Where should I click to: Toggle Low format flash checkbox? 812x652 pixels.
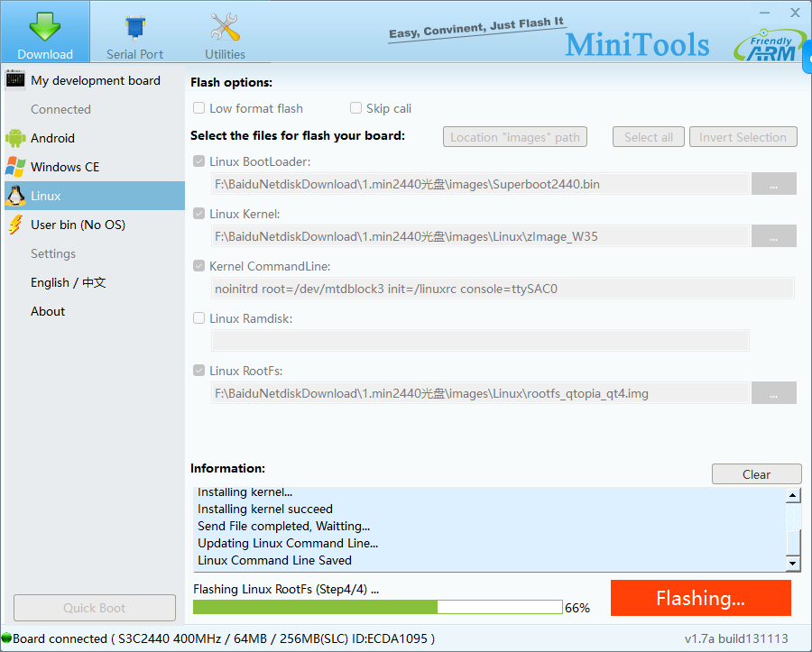click(198, 107)
